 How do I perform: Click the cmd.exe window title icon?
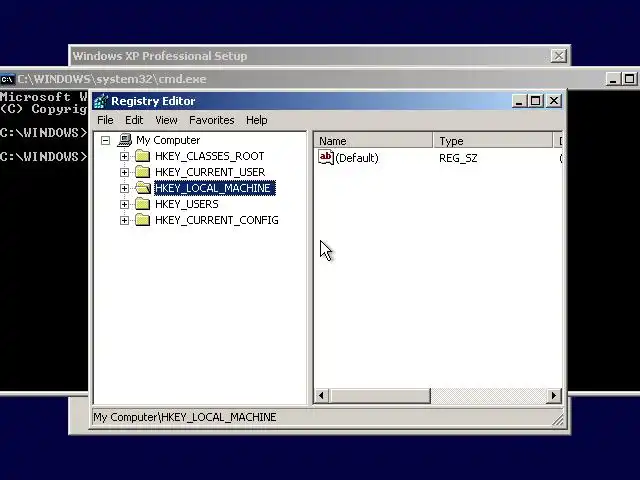point(7,79)
